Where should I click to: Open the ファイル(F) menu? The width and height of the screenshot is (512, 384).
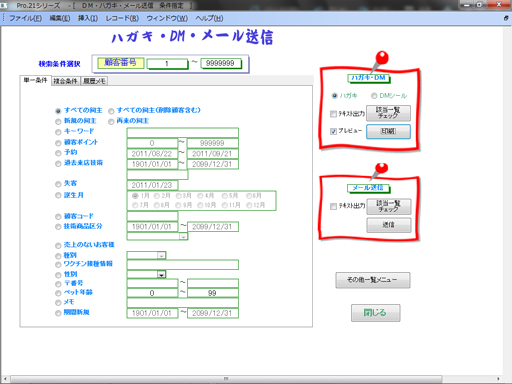point(25,18)
